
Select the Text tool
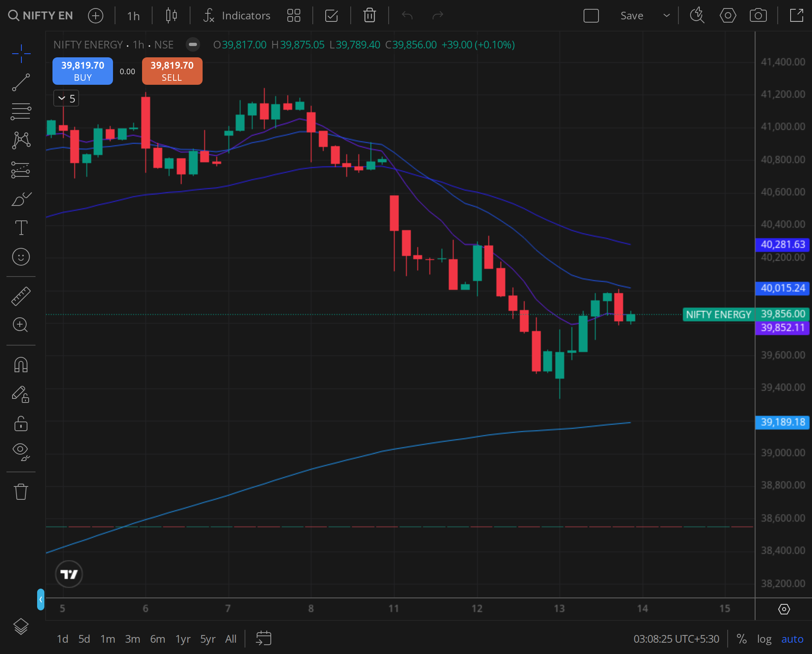(x=21, y=228)
